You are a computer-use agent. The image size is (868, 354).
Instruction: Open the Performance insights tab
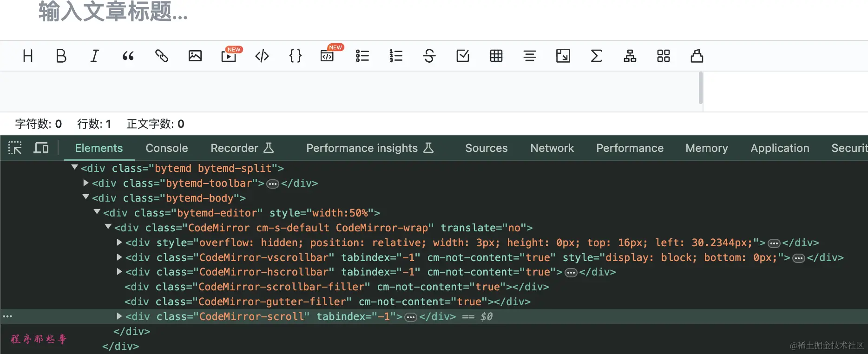click(x=370, y=148)
